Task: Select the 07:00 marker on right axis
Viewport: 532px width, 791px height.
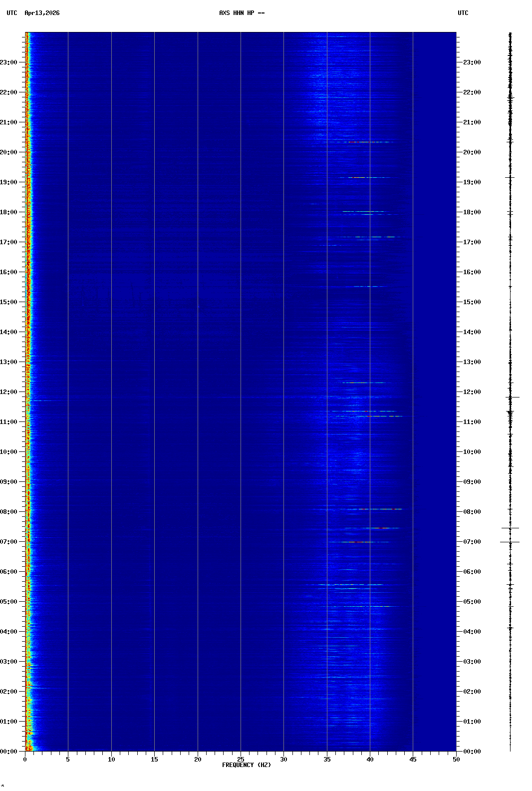Action: [472, 542]
